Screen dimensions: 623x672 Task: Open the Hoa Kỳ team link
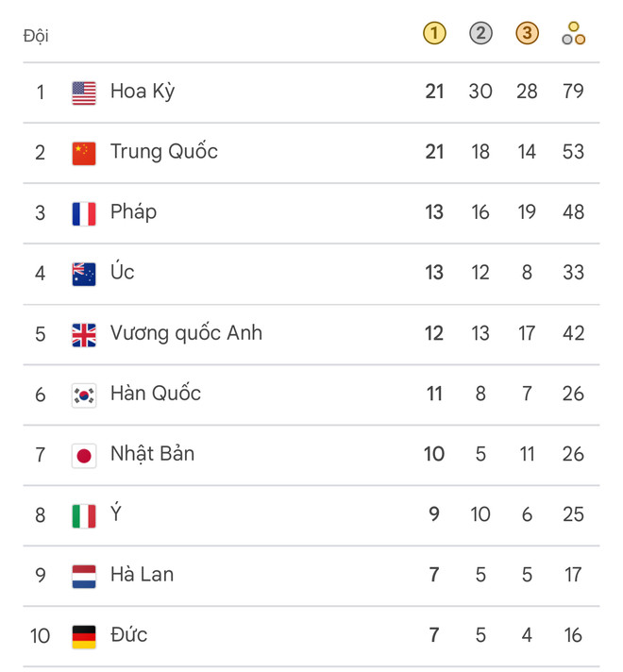pos(143,92)
